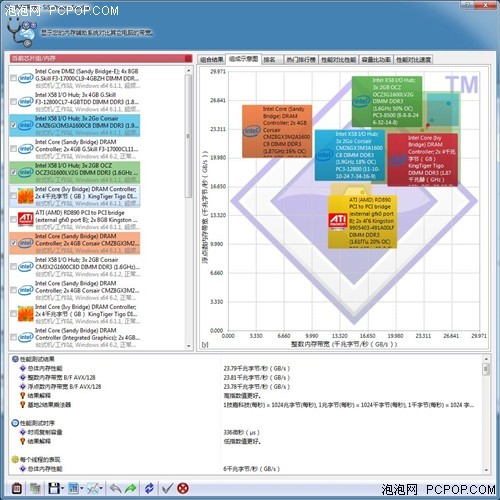Collapse the 性能测试时序 section
500x500 pixels.
point(15,423)
